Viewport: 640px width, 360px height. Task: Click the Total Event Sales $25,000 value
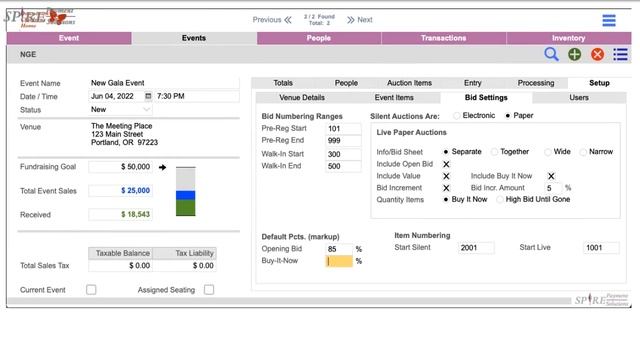(120, 191)
